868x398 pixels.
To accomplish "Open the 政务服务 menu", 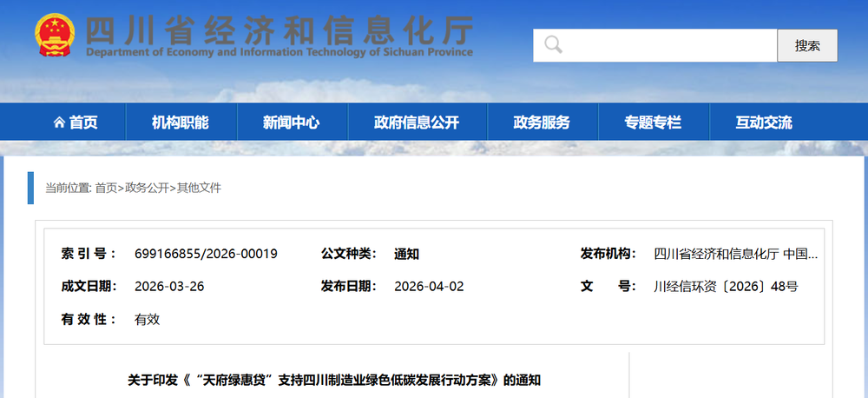I will pos(542,123).
